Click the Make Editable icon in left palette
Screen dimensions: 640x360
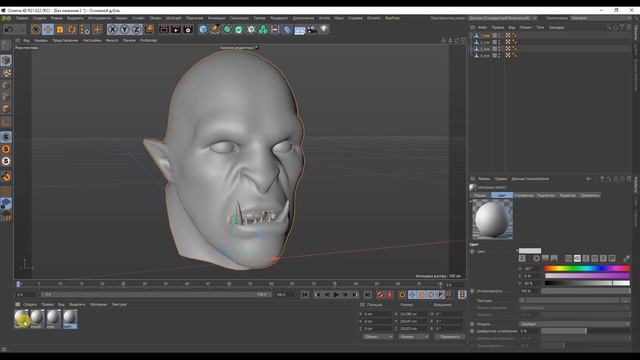coord(6,45)
